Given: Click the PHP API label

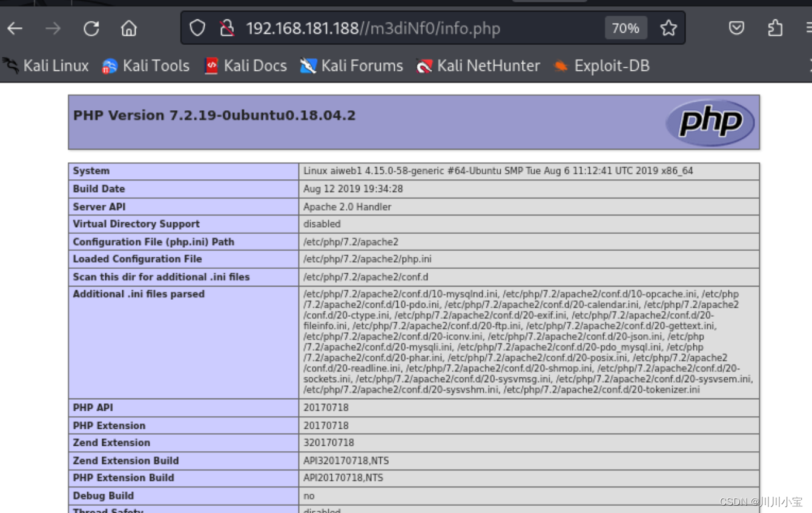Looking at the screenshot, I should 93,408.
